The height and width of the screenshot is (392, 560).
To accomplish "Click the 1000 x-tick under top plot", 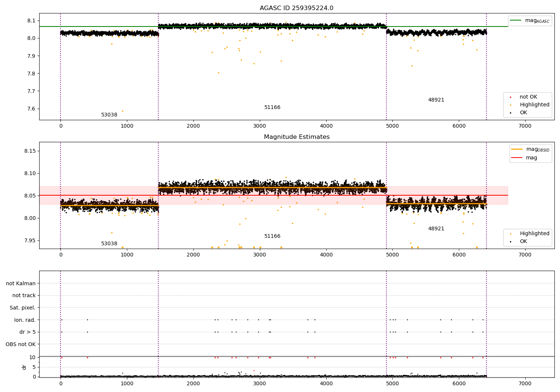I will [127, 126].
